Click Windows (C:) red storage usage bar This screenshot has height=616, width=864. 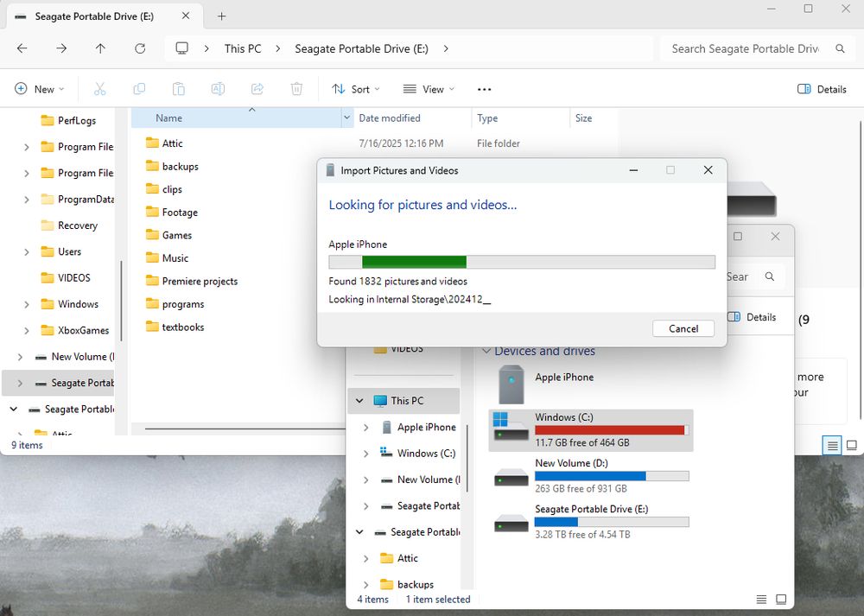tap(612, 430)
